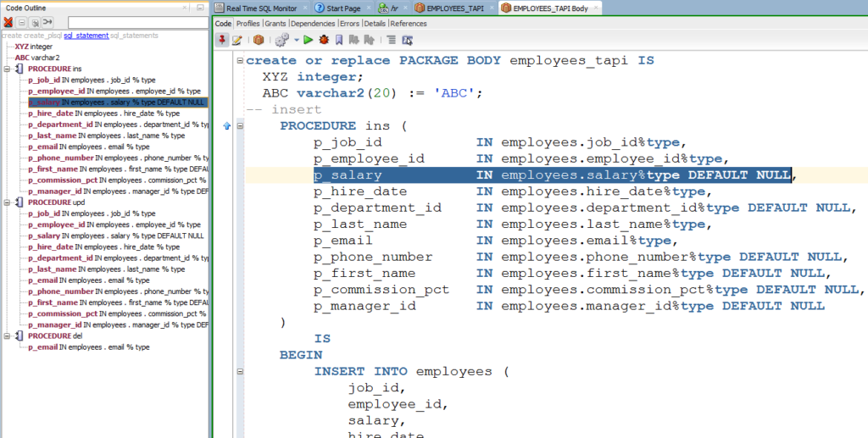This screenshot has width=868, height=438.
Task: Switch to the Dependencies tab
Action: coord(313,24)
